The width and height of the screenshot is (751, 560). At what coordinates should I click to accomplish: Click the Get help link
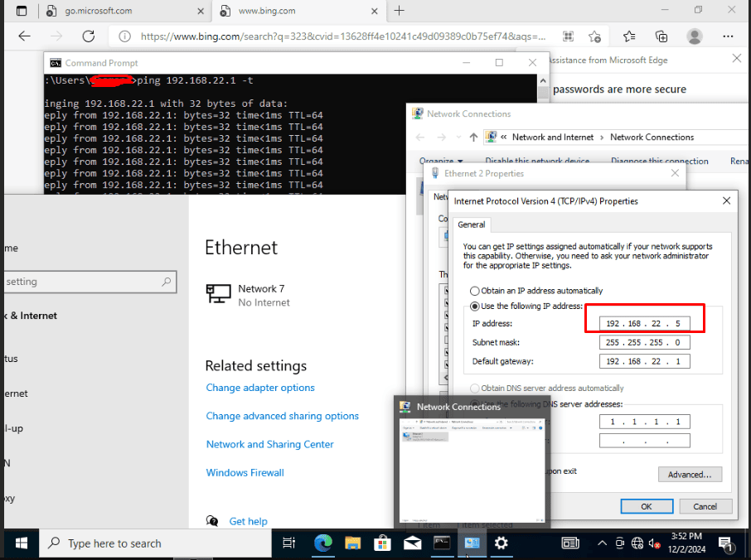(248, 521)
